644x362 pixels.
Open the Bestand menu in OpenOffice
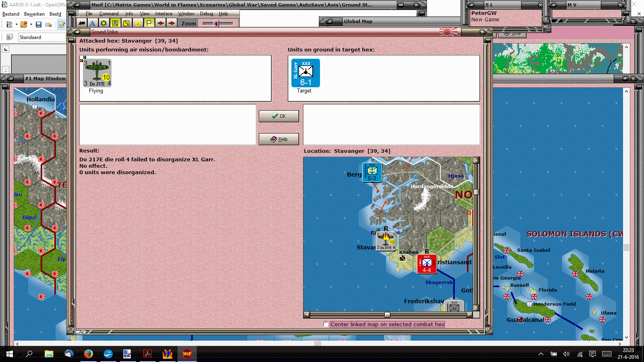click(x=11, y=14)
